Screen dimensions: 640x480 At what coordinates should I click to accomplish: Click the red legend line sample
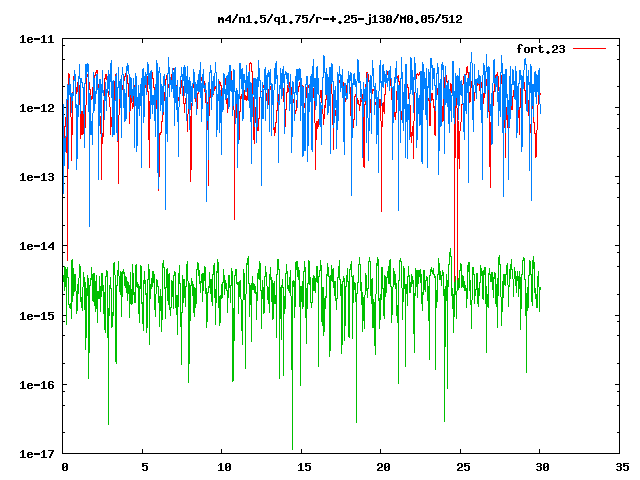(x=589, y=49)
